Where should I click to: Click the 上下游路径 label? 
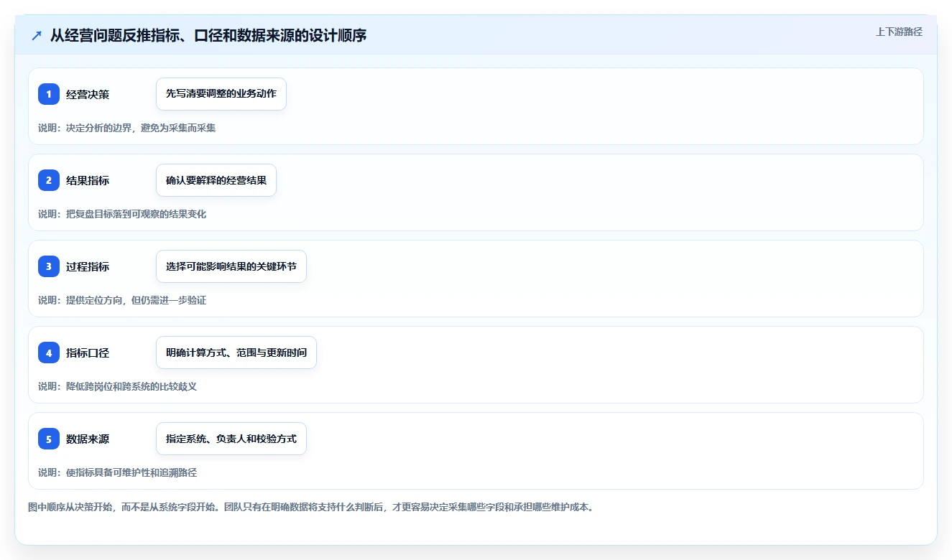pyautogui.click(x=899, y=32)
